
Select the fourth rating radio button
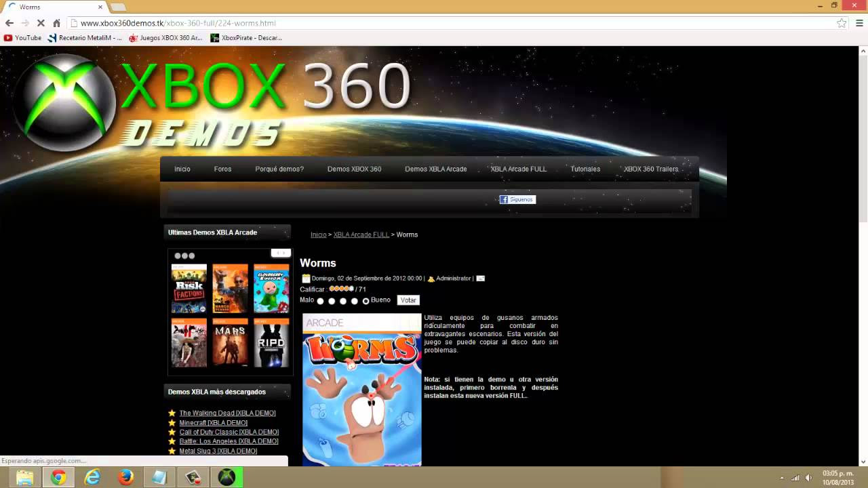[x=354, y=301]
